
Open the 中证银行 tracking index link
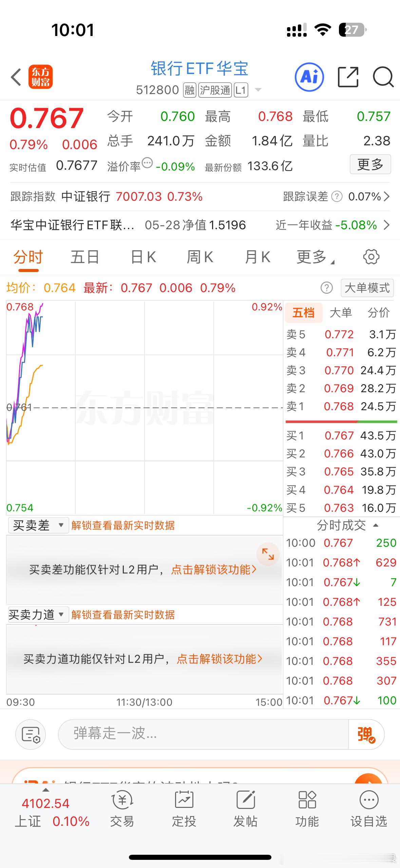coord(86,196)
